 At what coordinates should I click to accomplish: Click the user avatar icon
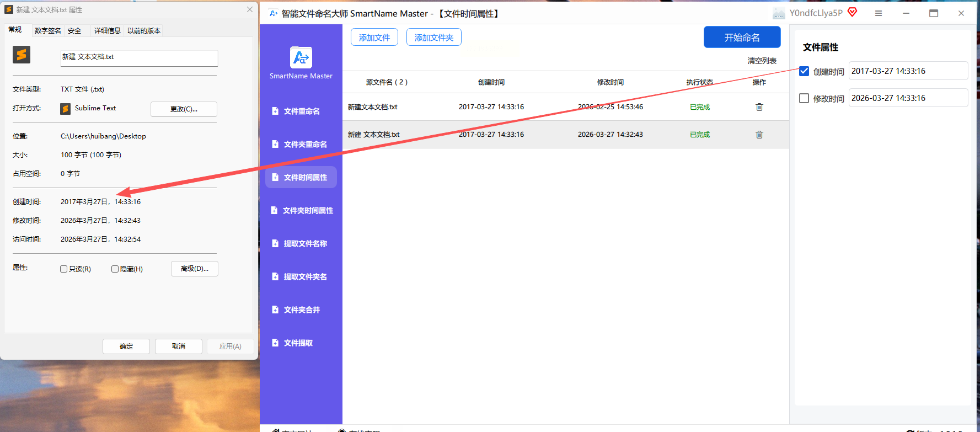[x=779, y=13]
